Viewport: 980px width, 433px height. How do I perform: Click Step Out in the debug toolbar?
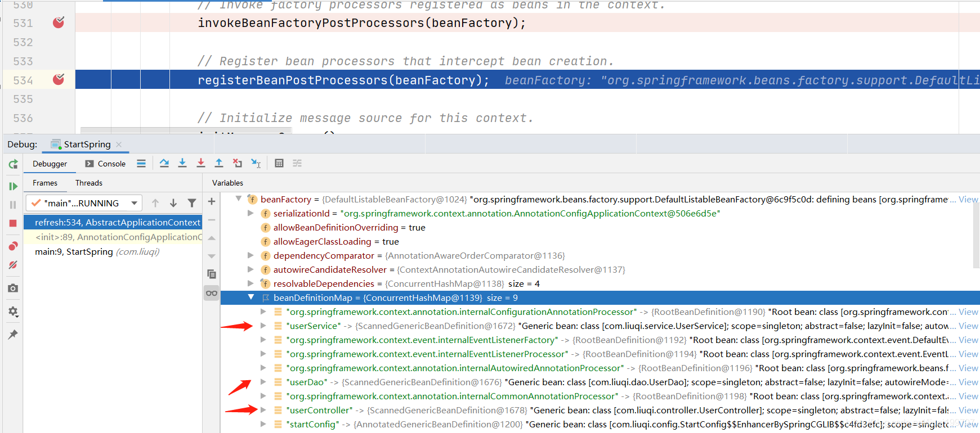point(219,163)
